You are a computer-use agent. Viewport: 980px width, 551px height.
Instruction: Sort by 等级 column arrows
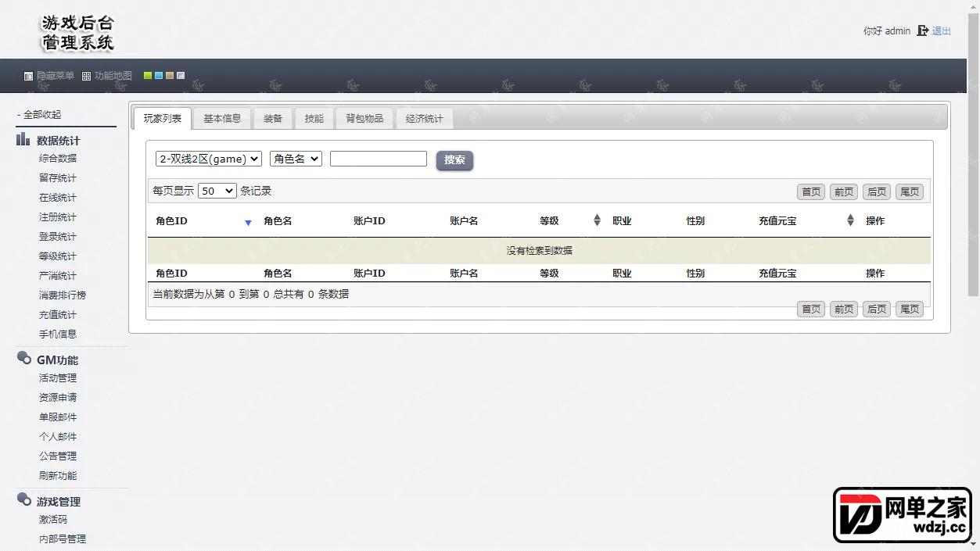(597, 220)
